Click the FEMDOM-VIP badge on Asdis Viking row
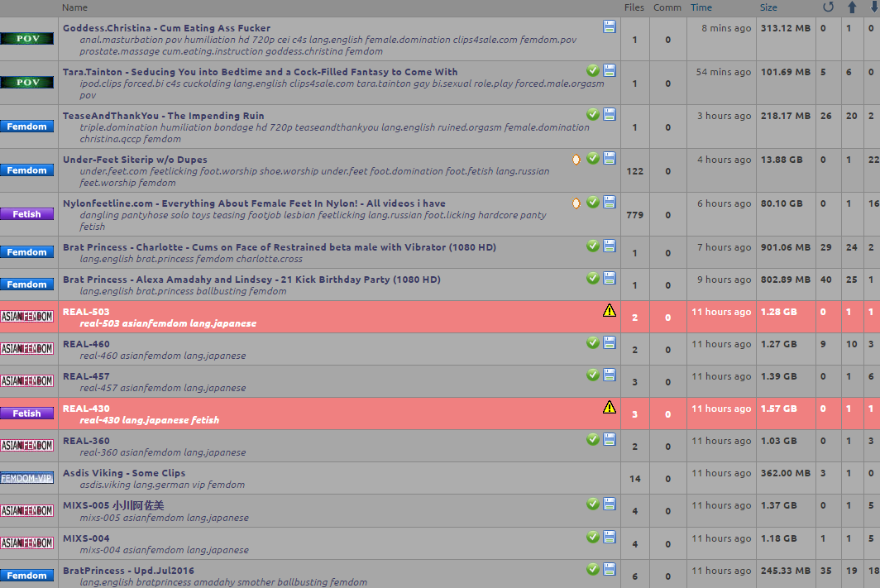 pos(27,478)
